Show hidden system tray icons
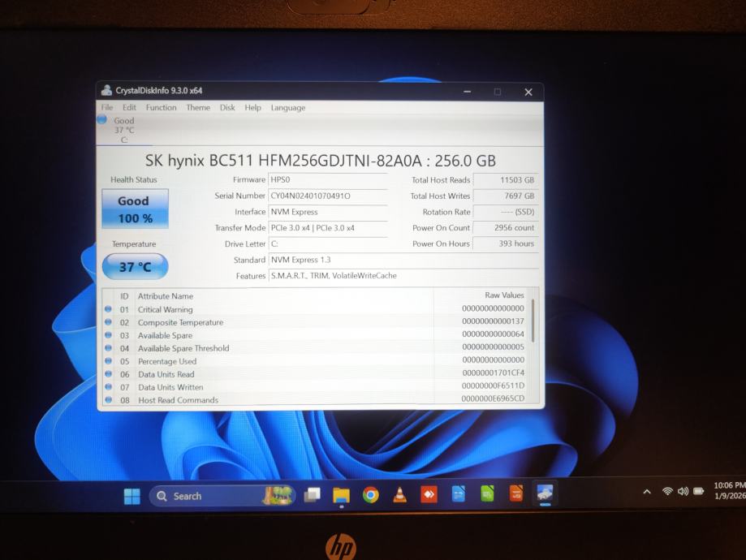This screenshot has width=746, height=560. [x=647, y=492]
